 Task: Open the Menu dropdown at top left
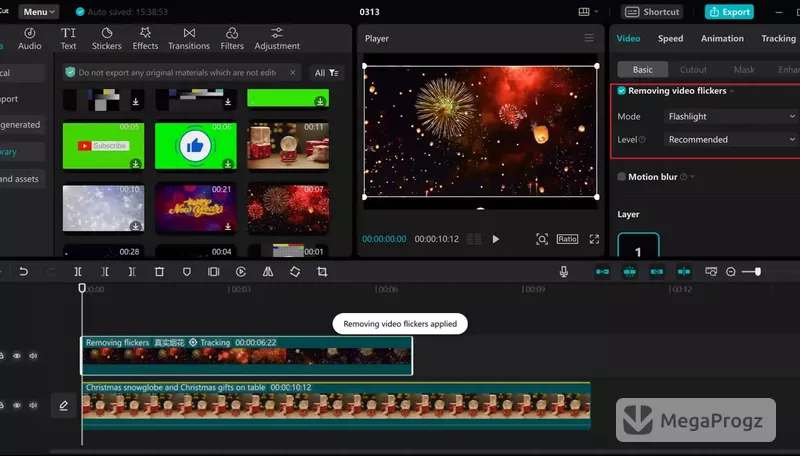tap(39, 12)
